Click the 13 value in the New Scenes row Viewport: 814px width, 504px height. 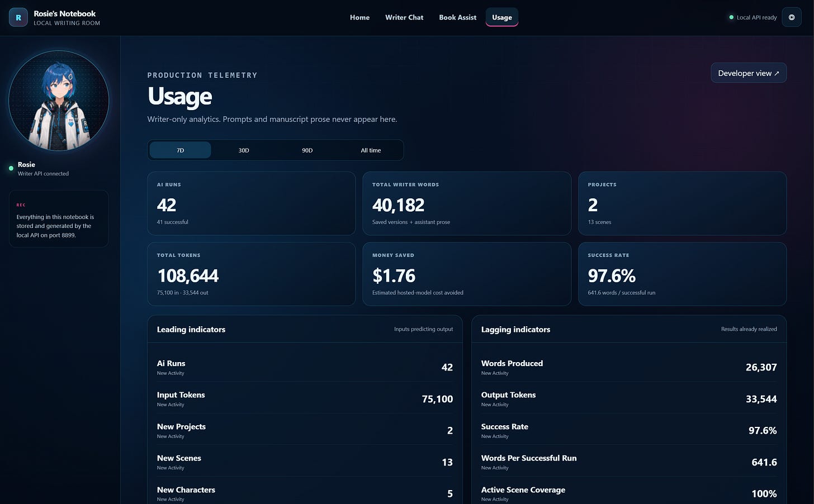pyautogui.click(x=447, y=462)
